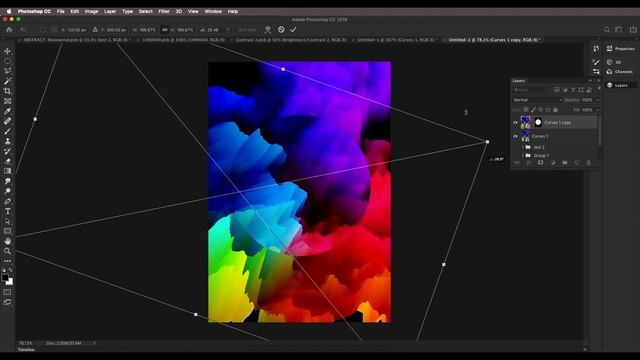Select the Crop tool
Screen dimensions: 640x360
pos(7,91)
